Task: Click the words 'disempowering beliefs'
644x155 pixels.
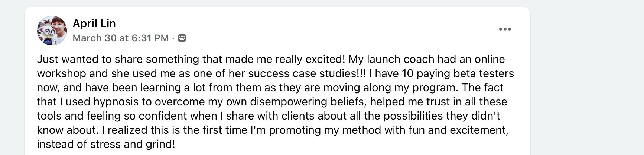Action: [308, 102]
